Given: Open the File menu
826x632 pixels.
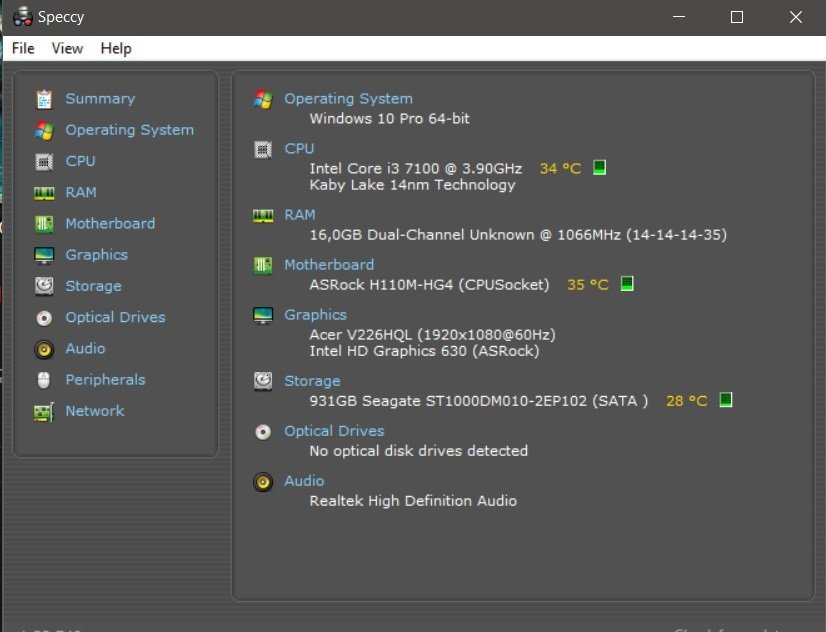Looking at the screenshot, I should 23,48.
